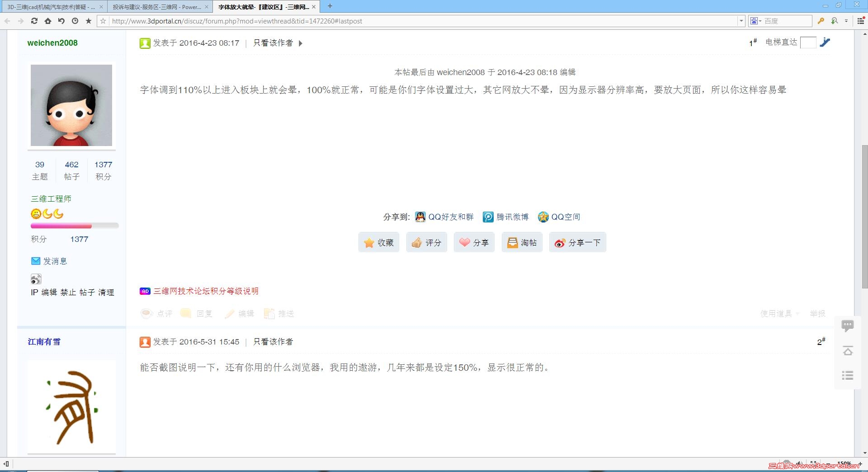Open the 使用道具 dropdown
The height and width of the screenshot is (472, 868).
click(780, 313)
